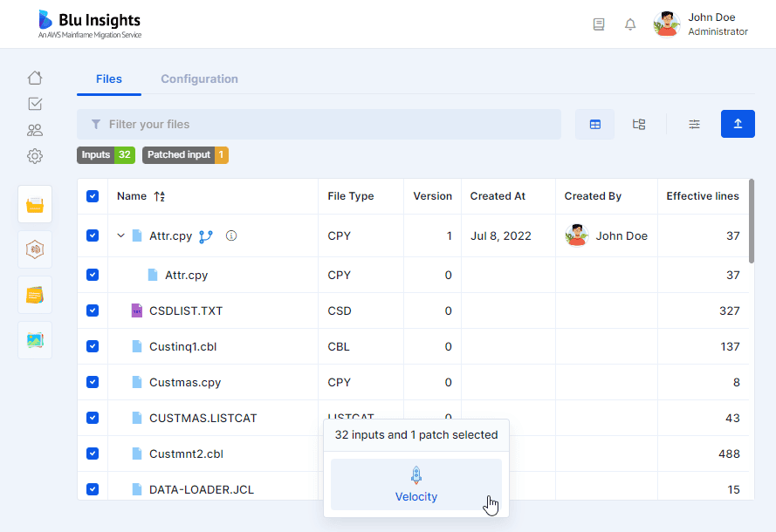Image resolution: width=776 pixels, height=532 pixels.
Task: Sort files by Name column
Action: 160,196
